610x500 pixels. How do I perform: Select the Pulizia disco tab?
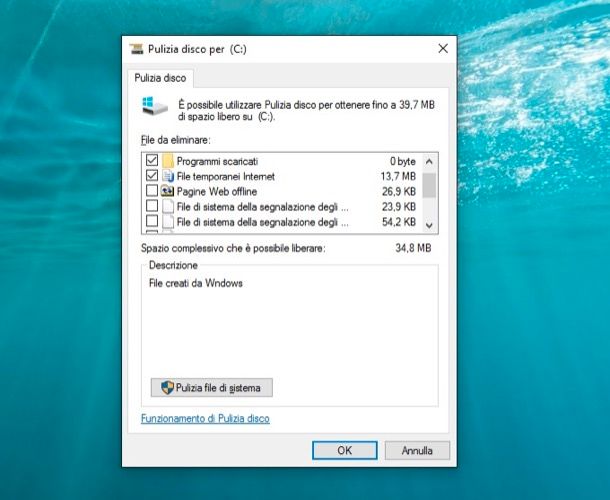point(160,78)
